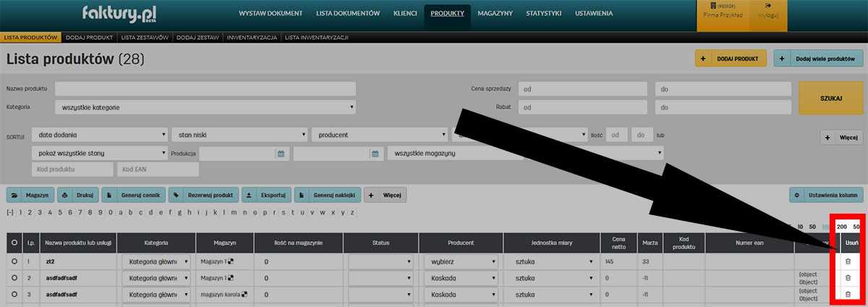Select row 3 asdfadfsadf with its circle
Screen dimensions: 868x307
pos(14,295)
